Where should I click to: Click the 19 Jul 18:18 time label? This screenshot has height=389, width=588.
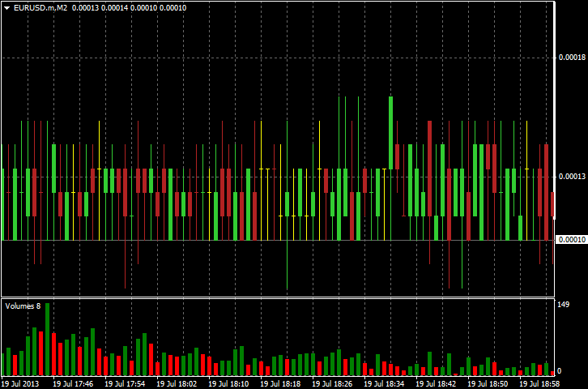(280, 383)
